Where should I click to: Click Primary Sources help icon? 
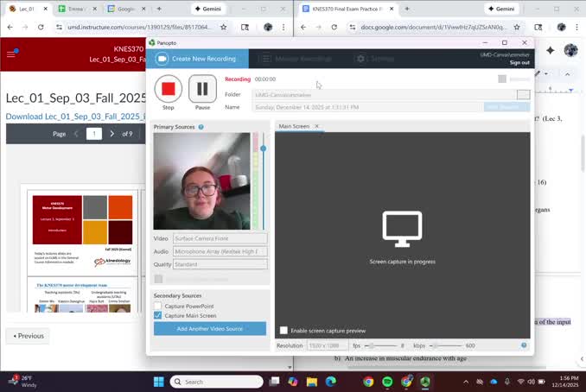[201, 127]
